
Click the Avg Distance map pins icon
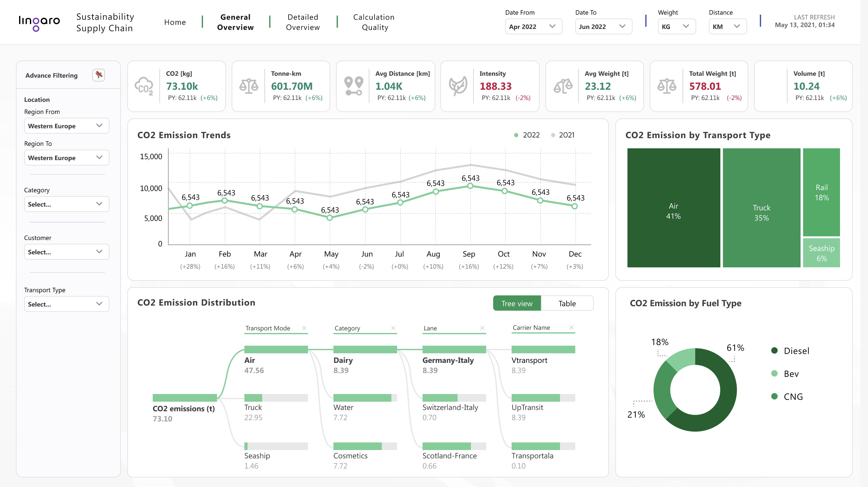tap(353, 86)
